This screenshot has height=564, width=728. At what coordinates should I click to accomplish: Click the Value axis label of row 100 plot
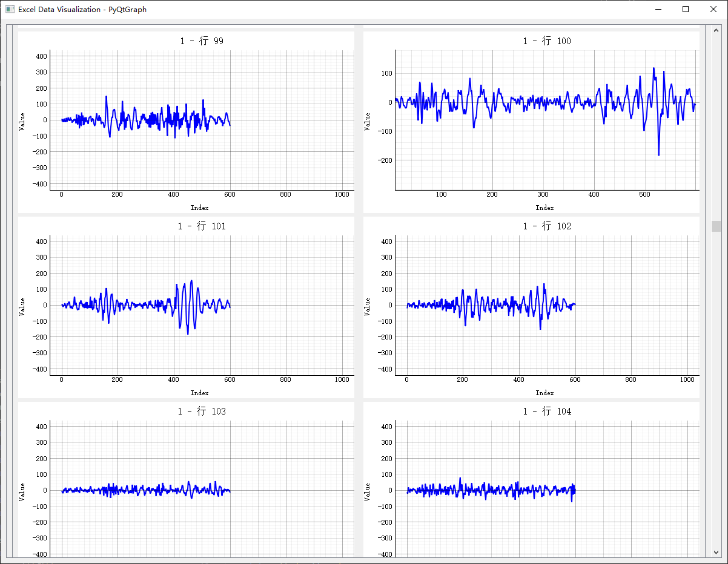click(x=367, y=121)
